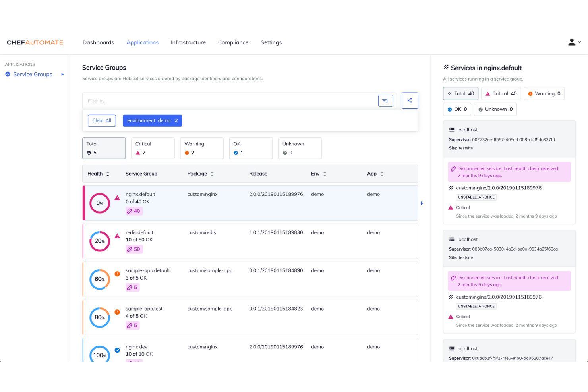Click the 0% health donut for nginx.default
The image size is (588, 392).
[99, 203]
